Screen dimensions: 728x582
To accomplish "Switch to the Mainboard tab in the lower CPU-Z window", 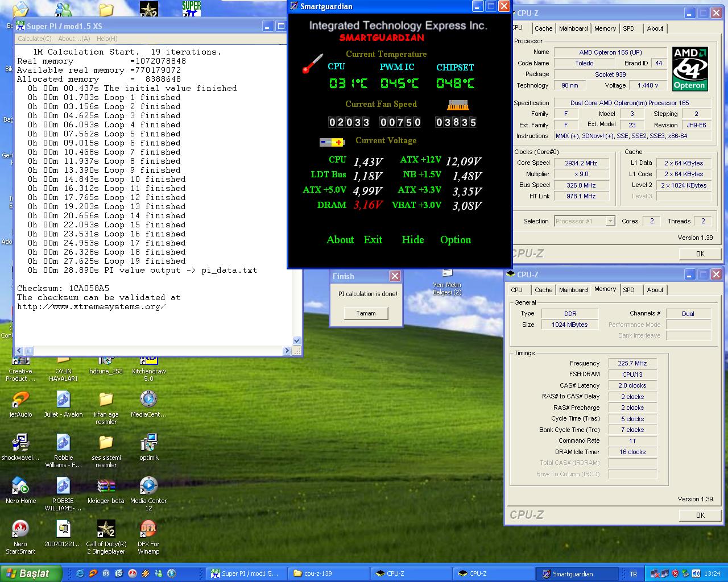I will coord(573,290).
